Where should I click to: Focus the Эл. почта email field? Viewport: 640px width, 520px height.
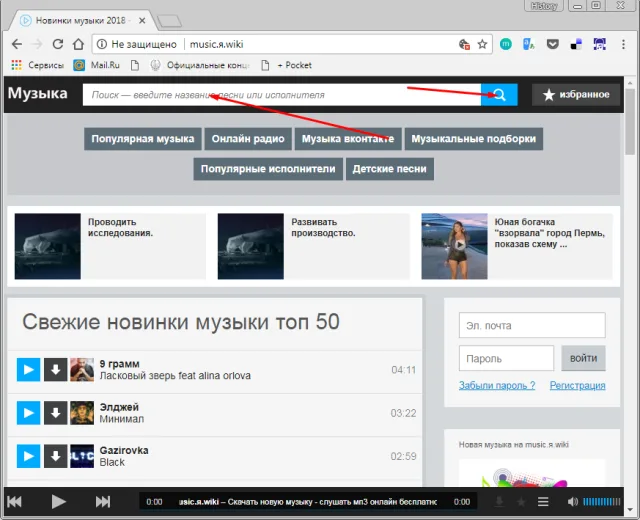click(532, 325)
